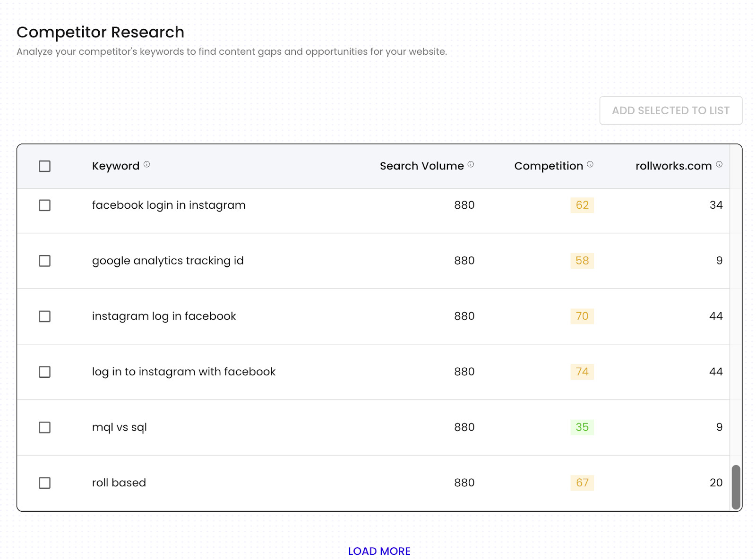Click rollworks.com rank 34 value
This screenshot has height=560, width=756.
click(716, 205)
